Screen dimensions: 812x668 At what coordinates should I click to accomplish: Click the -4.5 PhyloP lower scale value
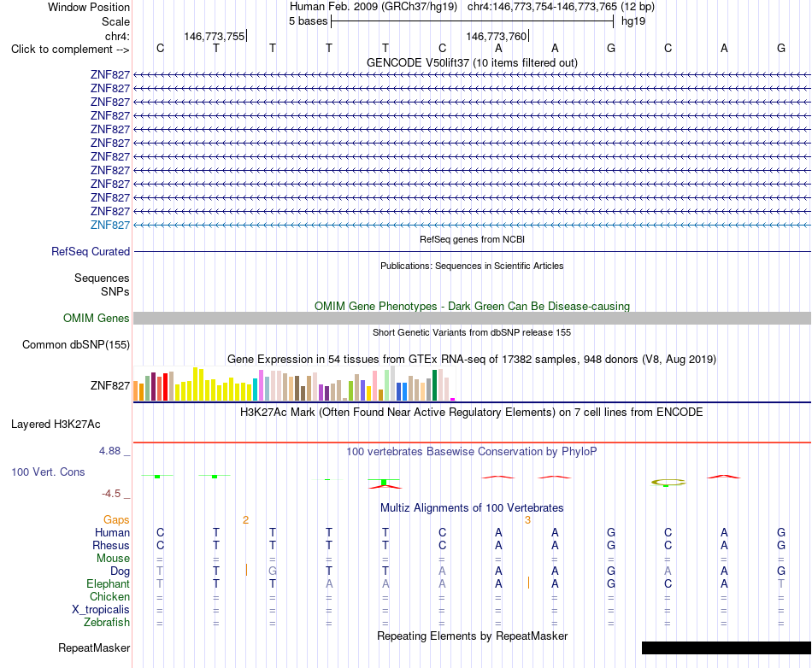(111, 494)
